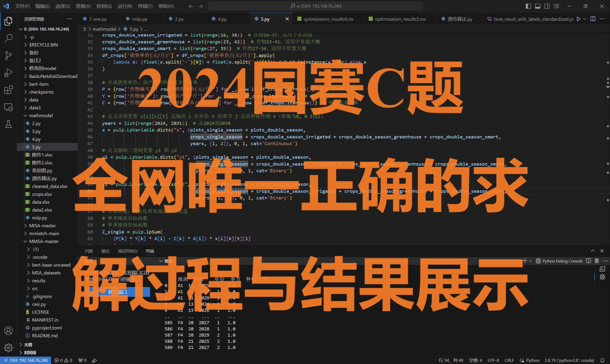The width and height of the screenshot is (610, 364).
Task: Click the command center search box
Action: coord(315,6)
